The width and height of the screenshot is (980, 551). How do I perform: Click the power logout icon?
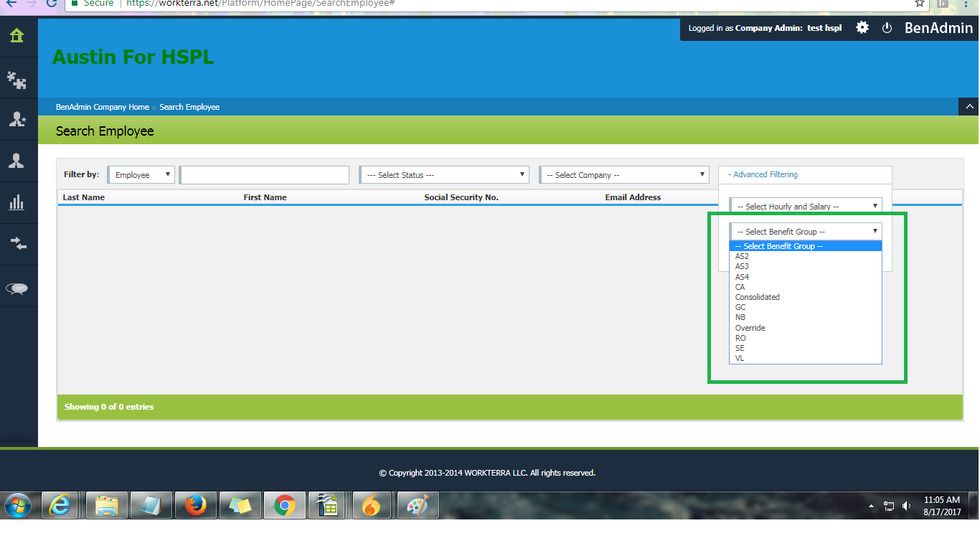pyautogui.click(x=887, y=28)
